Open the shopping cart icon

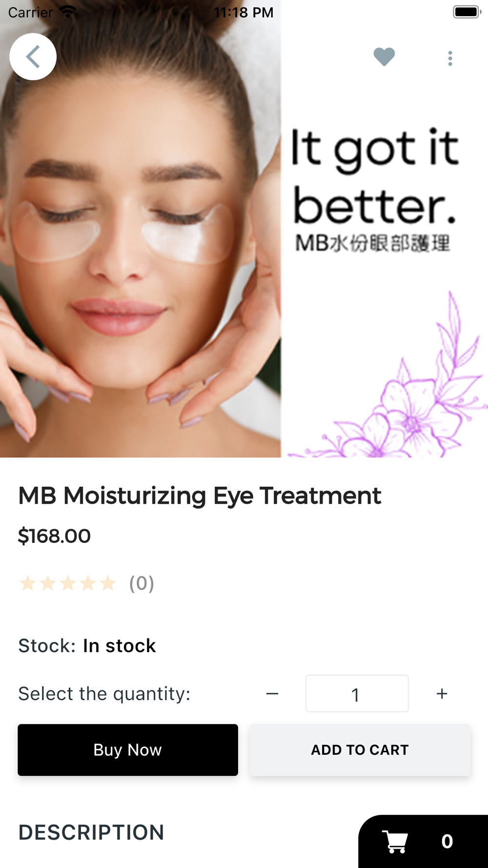coord(395,841)
